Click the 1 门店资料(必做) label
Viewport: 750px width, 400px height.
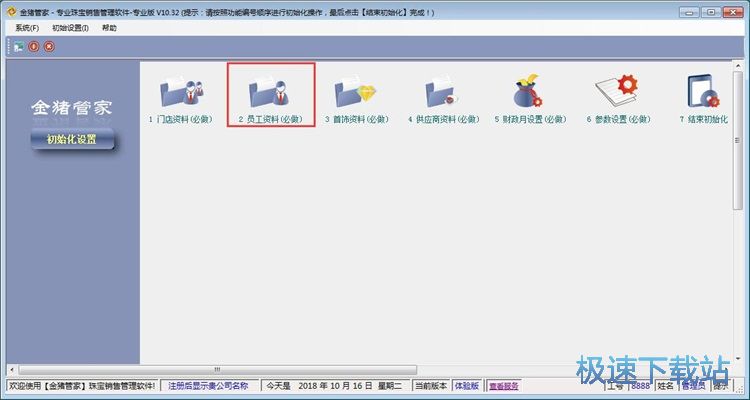(180, 120)
